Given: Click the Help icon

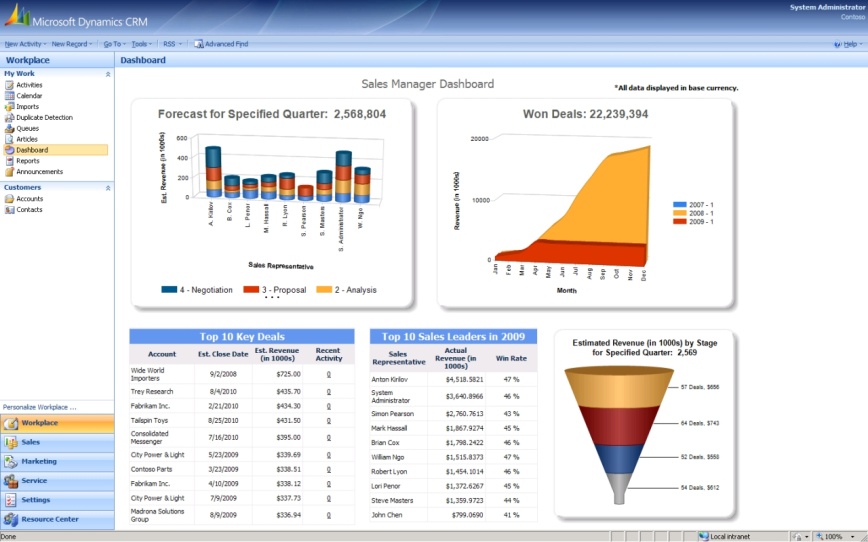Looking at the screenshot, I should pyautogui.click(x=837, y=44).
